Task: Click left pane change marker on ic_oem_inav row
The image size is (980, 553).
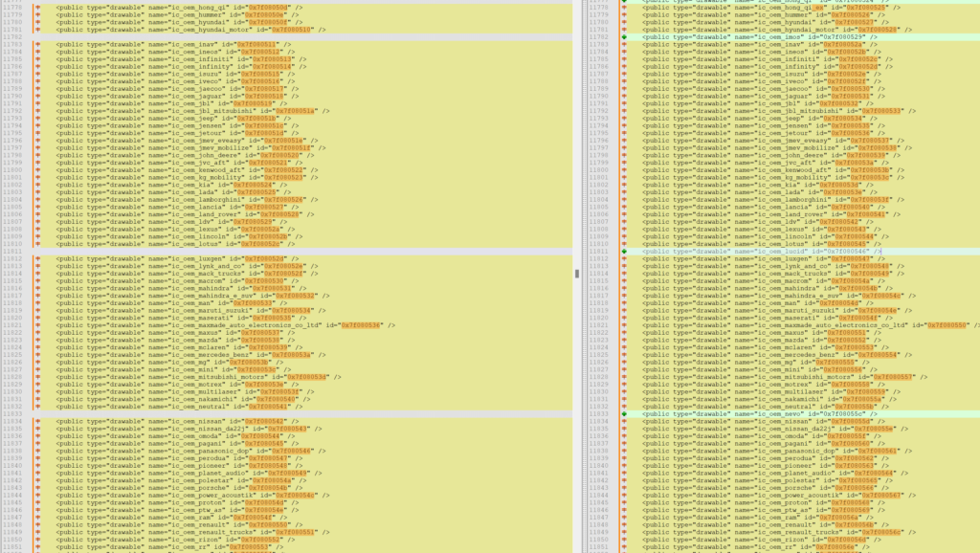Action: (x=38, y=44)
